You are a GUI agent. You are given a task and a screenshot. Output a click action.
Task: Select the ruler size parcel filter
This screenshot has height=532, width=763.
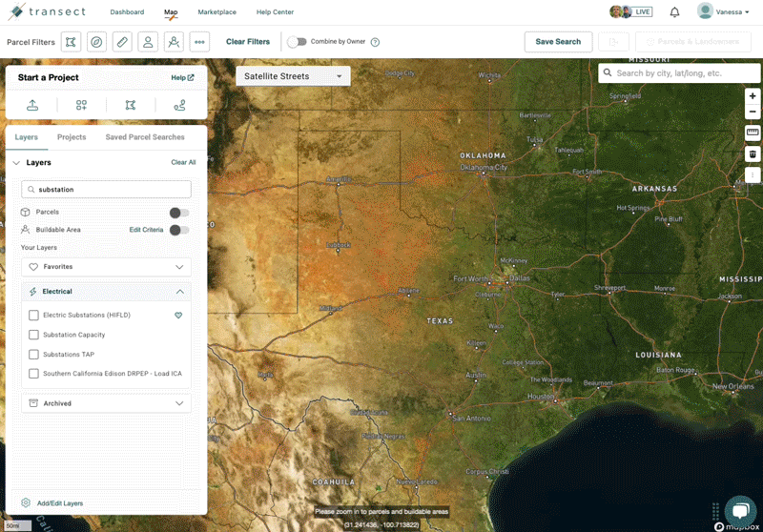click(122, 42)
